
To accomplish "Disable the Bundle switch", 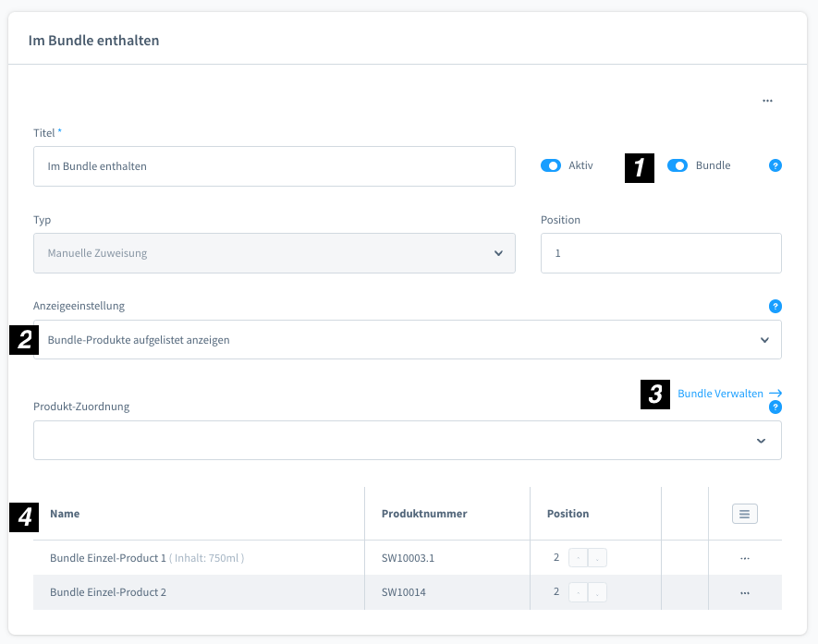I will point(678,165).
